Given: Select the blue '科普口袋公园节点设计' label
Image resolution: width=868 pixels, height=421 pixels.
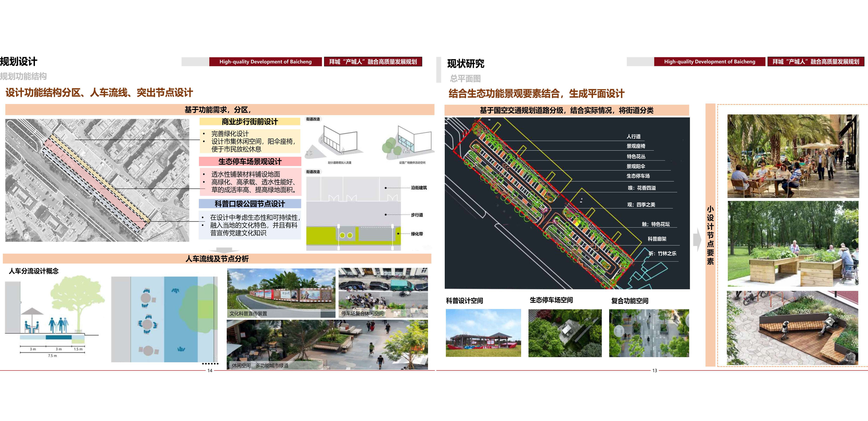Looking at the screenshot, I should [250, 204].
